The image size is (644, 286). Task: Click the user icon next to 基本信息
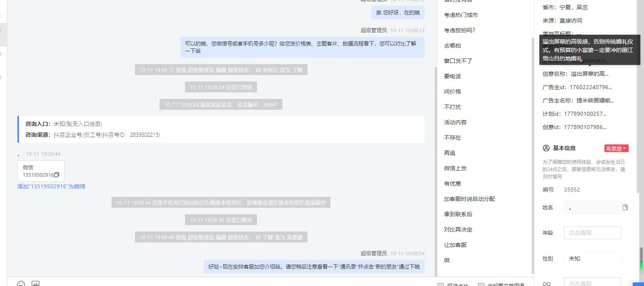point(546,148)
